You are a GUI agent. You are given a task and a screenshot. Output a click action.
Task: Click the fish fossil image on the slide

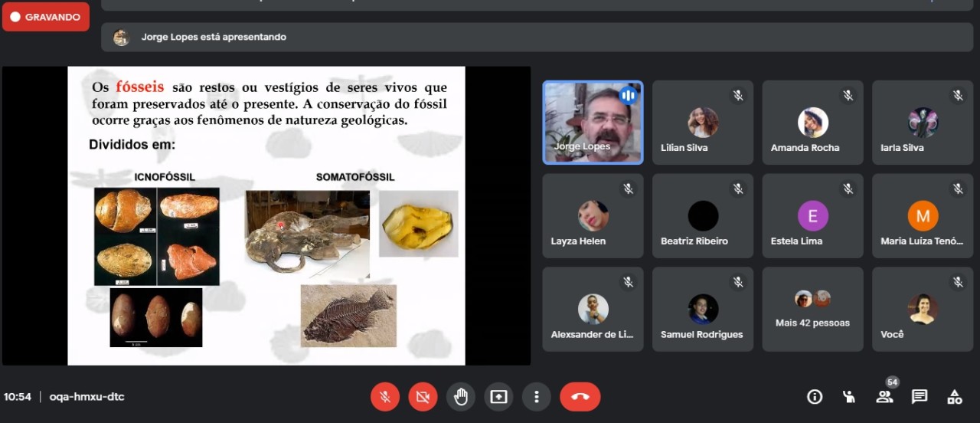coord(348,316)
